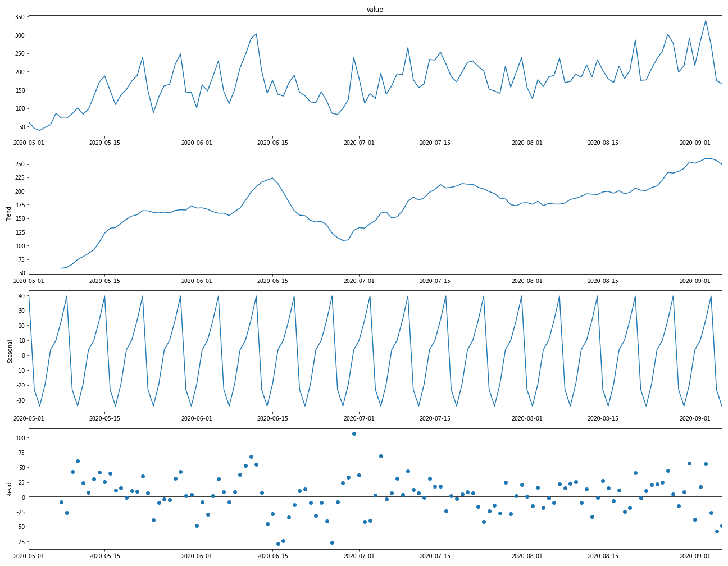
Task: Click the "Seasonal" y-axis label
Action: (x=9, y=352)
